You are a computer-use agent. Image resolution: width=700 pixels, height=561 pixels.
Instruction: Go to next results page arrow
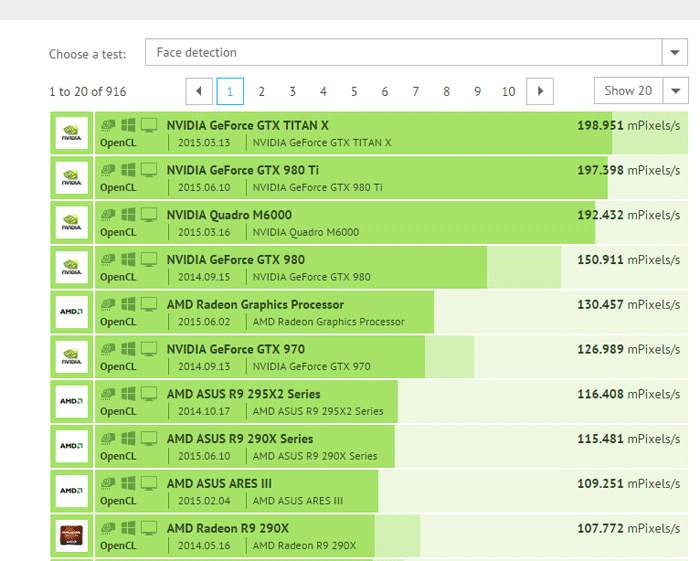coord(540,91)
